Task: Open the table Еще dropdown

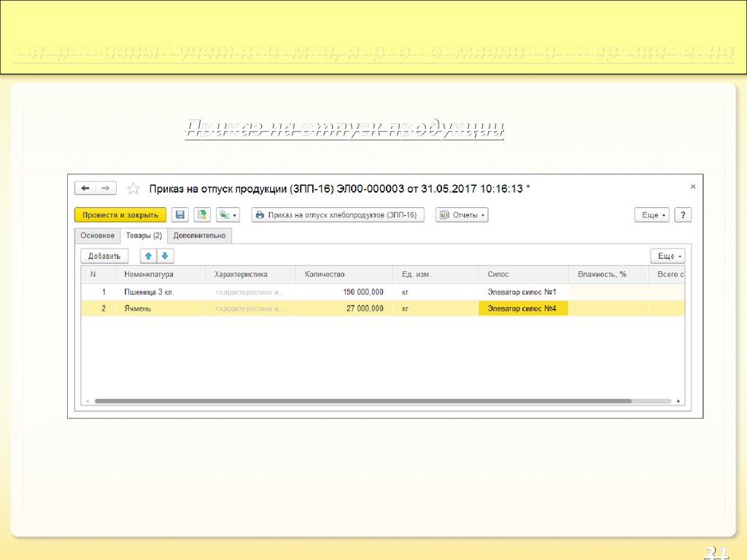Action: [668, 256]
